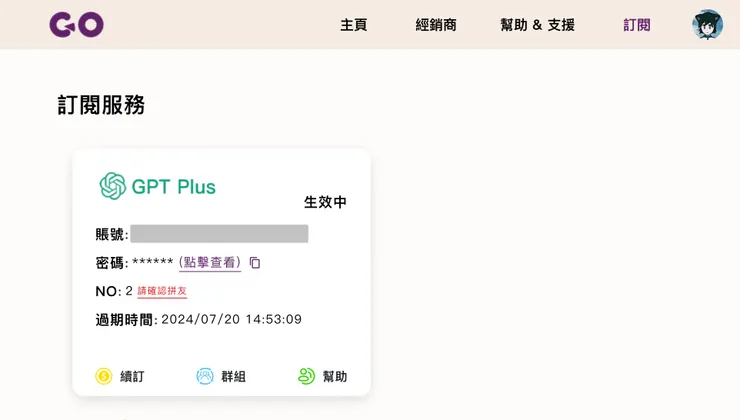This screenshot has height=420, width=740.
Task: Click the blue group icon
Action: pos(205,376)
